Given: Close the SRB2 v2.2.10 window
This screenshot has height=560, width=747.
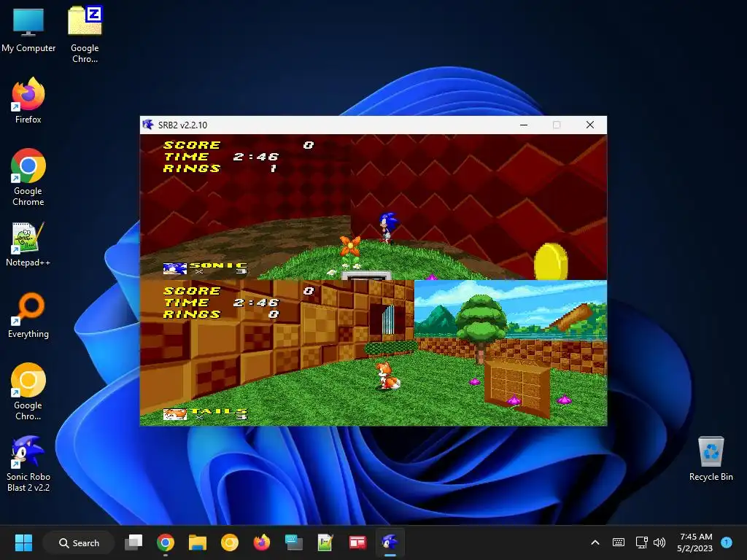Looking at the screenshot, I should (589, 125).
